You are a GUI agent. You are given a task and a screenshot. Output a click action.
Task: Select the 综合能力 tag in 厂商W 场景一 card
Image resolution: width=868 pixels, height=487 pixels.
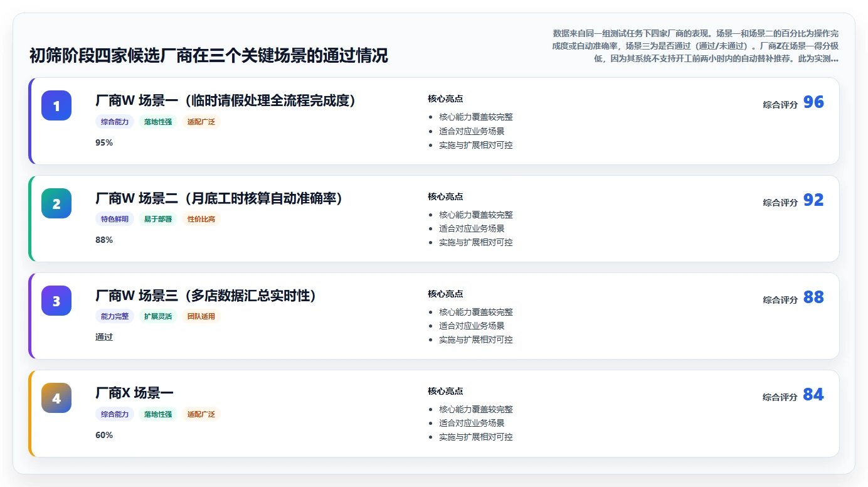[115, 122]
